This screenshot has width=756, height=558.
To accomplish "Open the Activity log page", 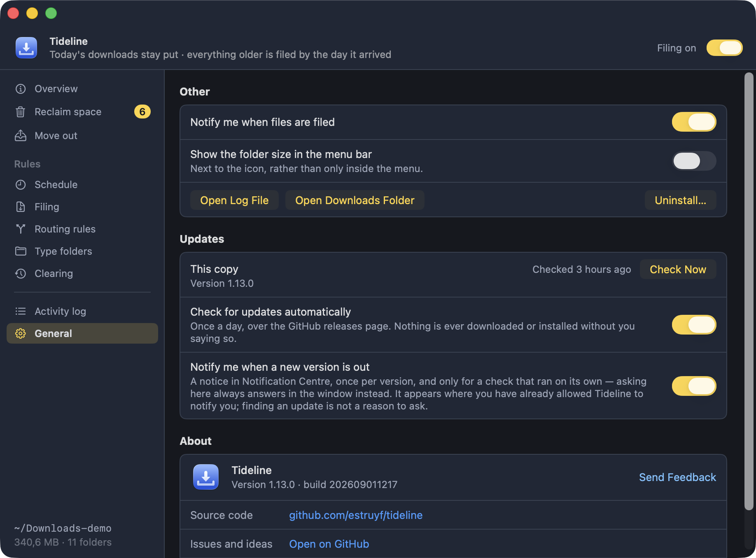I will point(82,312).
